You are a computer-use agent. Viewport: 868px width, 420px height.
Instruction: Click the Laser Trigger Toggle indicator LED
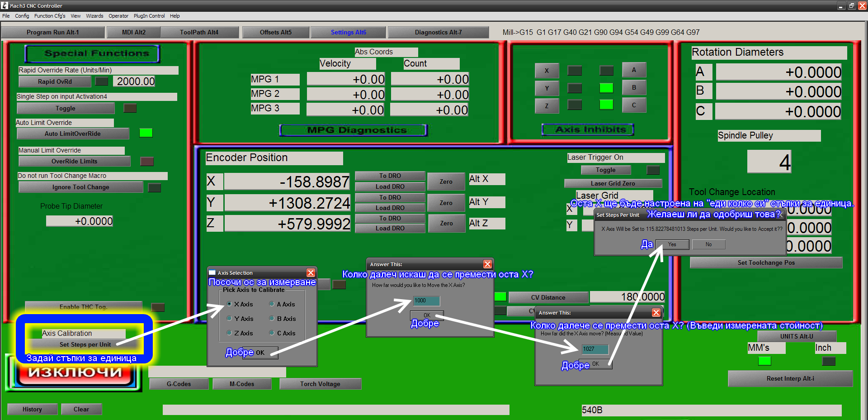click(x=653, y=170)
